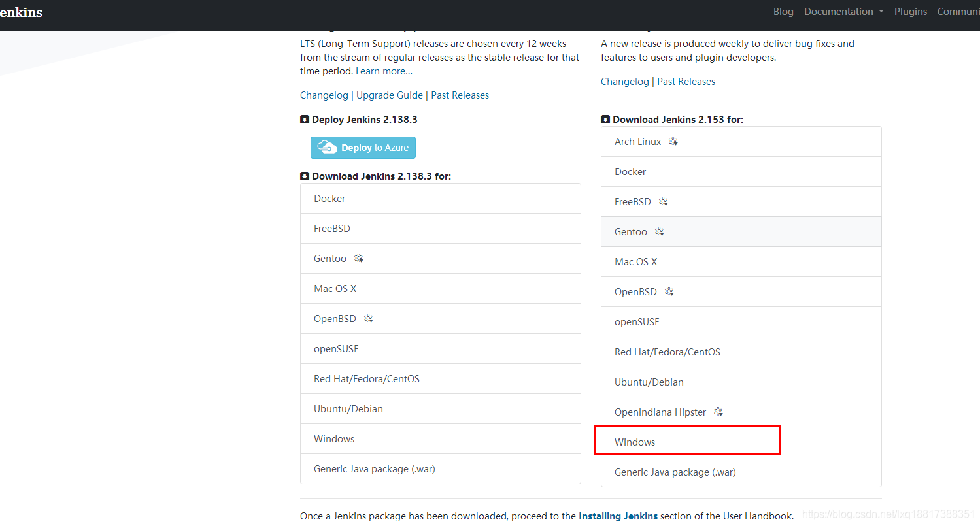
Task: Download weekly Jenkins for Mac OS X
Action: pyautogui.click(x=741, y=262)
